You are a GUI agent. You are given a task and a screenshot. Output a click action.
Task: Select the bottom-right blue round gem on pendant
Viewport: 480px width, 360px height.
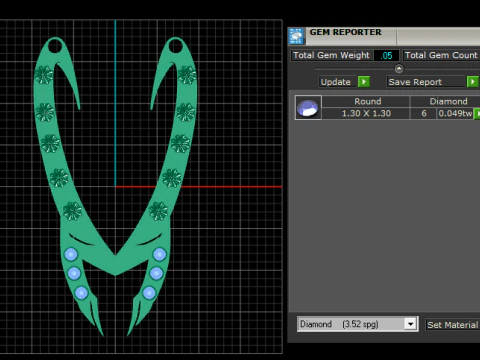tap(149, 293)
